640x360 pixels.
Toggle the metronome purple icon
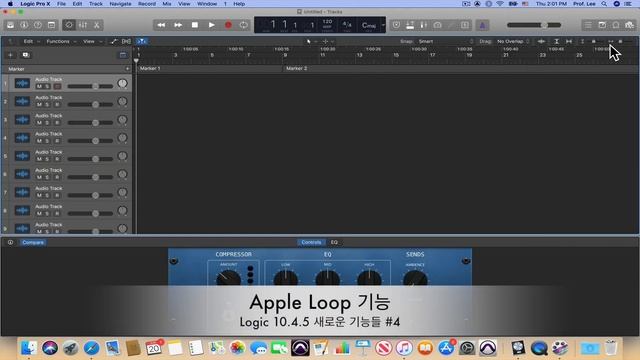tap(482, 25)
